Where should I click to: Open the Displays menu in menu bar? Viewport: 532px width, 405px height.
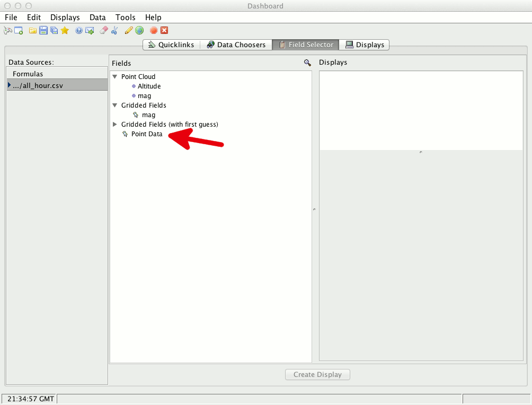(65, 17)
